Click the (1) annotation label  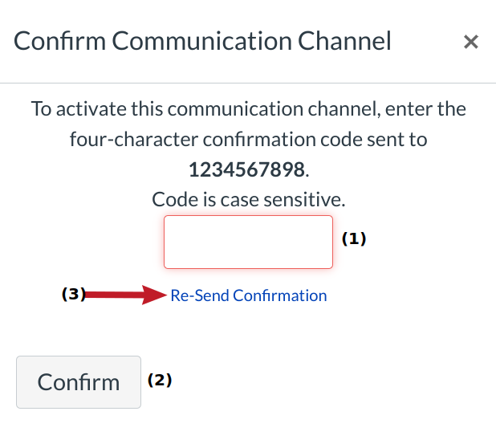[x=354, y=238]
